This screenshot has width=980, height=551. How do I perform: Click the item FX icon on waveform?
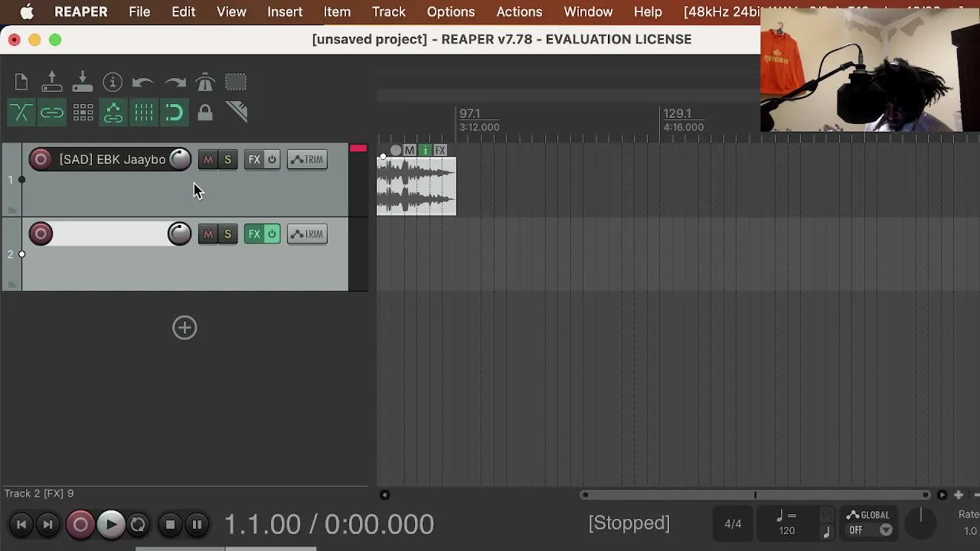[x=440, y=151]
